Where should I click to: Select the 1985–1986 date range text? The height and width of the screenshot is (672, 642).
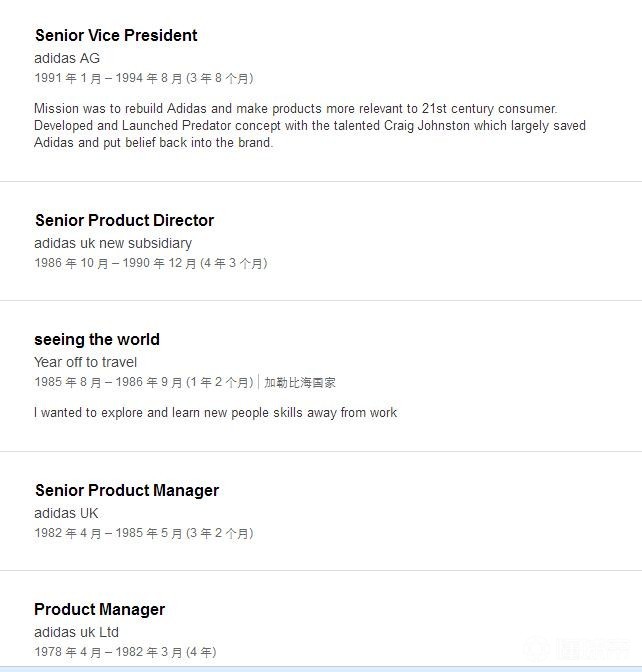coord(143,382)
